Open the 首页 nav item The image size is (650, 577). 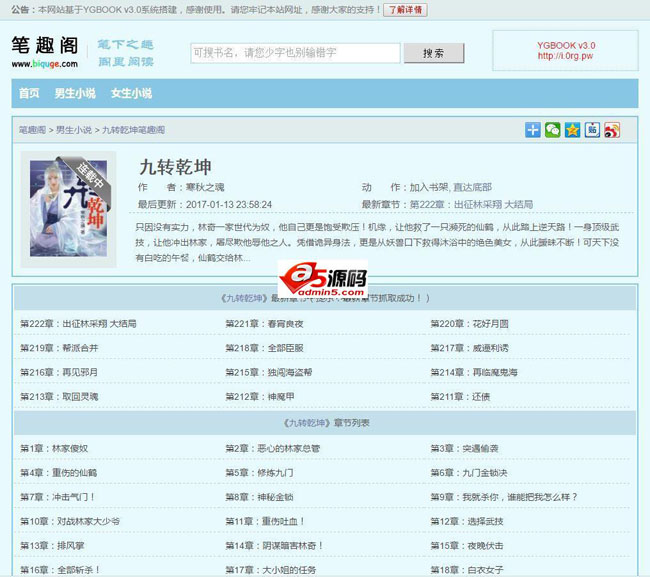click(x=29, y=93)
